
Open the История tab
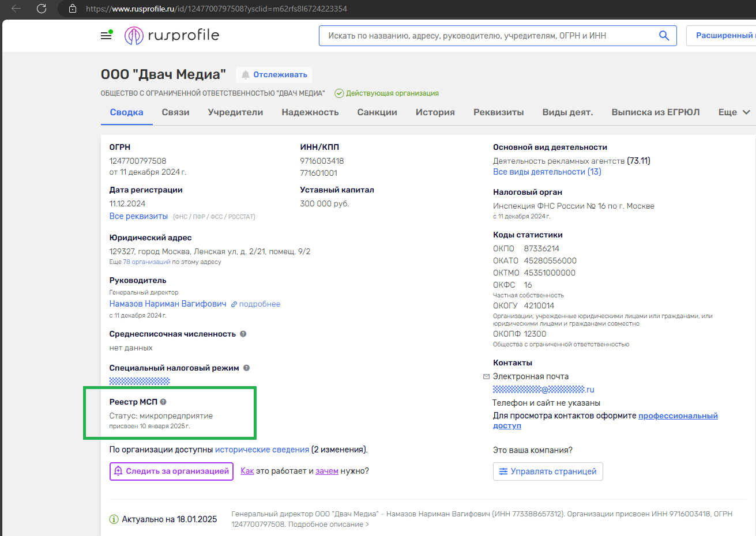(435, 112)
